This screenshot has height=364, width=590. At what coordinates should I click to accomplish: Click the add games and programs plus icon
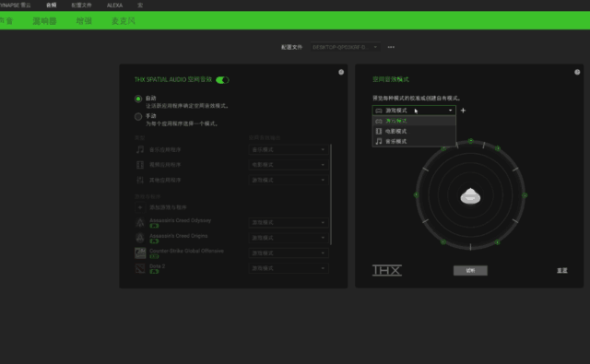pyautogui.click(x=140, y=207)
